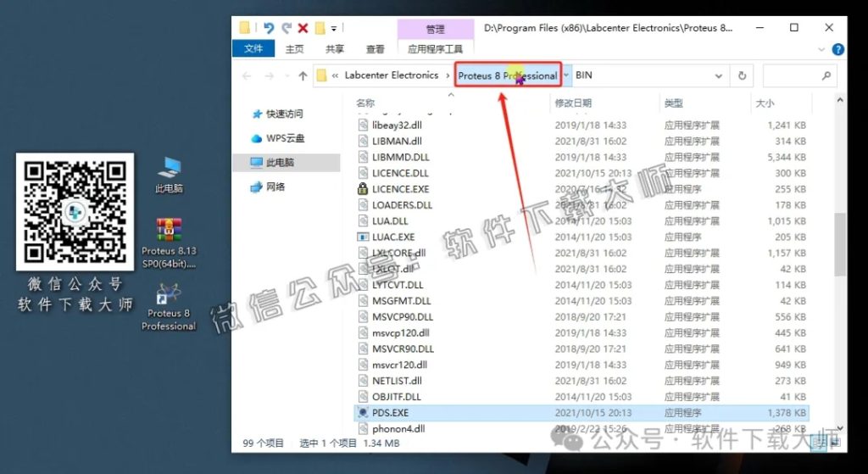Click the back navigation arrow
This screenshot has height=474, width=868.
pyautogui.click(x=247, y=75)
